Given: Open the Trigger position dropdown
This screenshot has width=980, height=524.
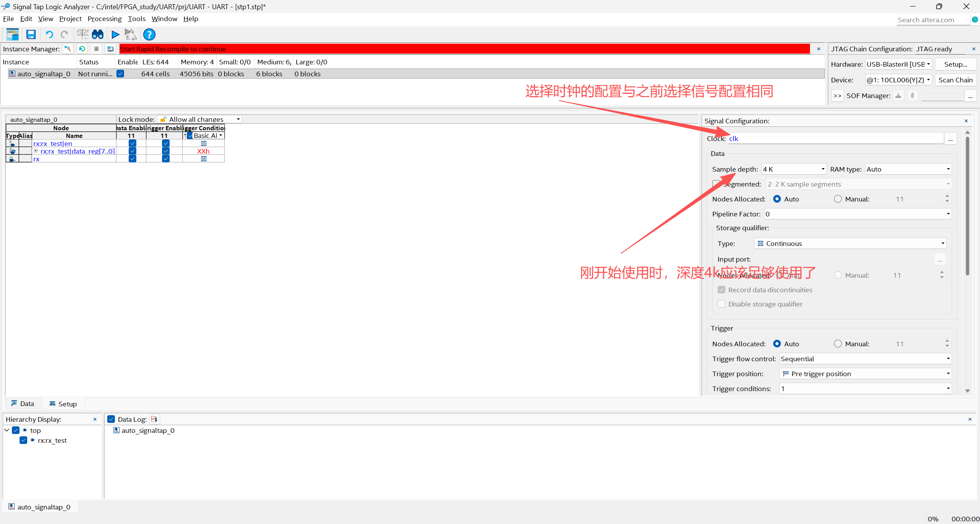Looking at the screenshot, I should click(x=865, y=373).
